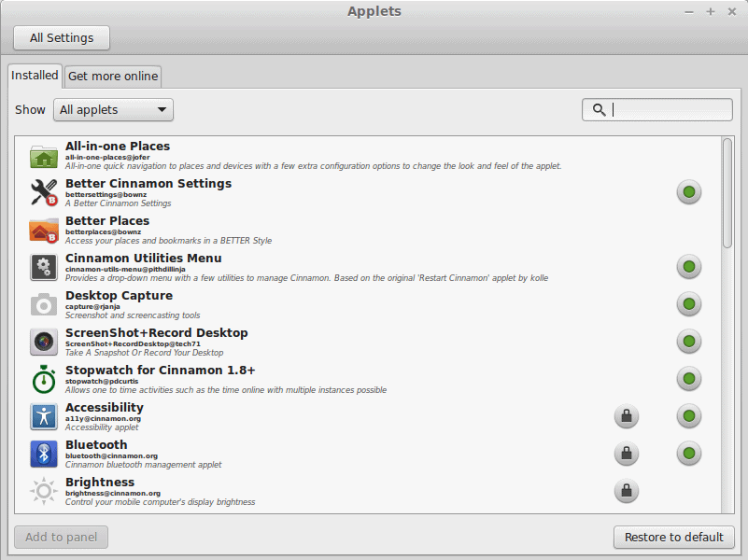
Task: Click green status dot for Better Cinnamon Settings
Action: 689,192
